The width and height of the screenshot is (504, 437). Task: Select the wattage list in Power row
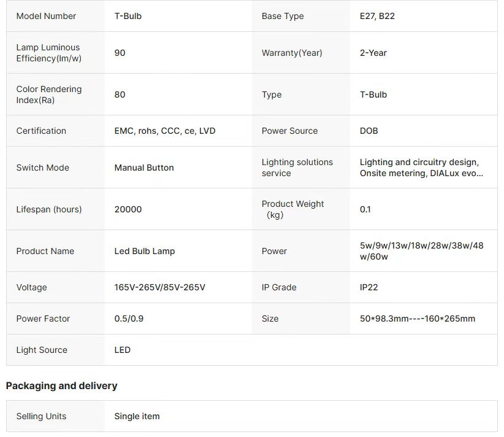421,251
